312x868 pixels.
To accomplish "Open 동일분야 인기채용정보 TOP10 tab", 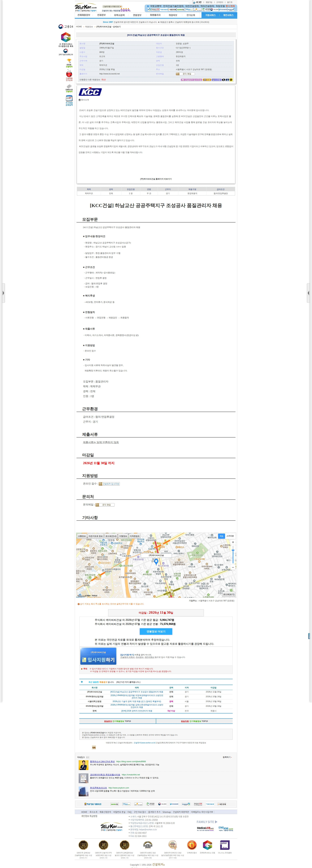I will pos(118,721).
